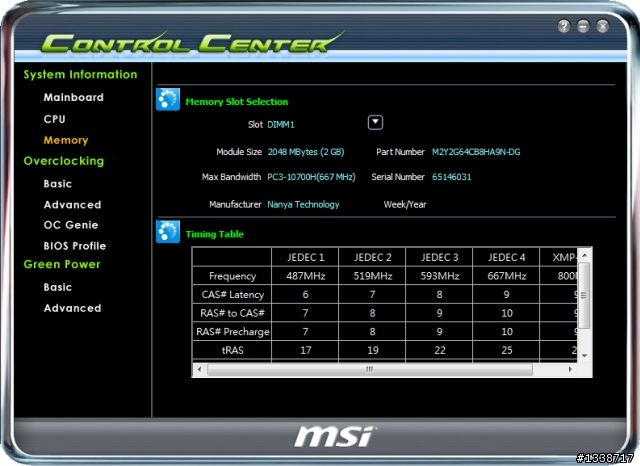The image size is (640, 466).
Task: Click the Overclocking heading
Action: (64, 161)
